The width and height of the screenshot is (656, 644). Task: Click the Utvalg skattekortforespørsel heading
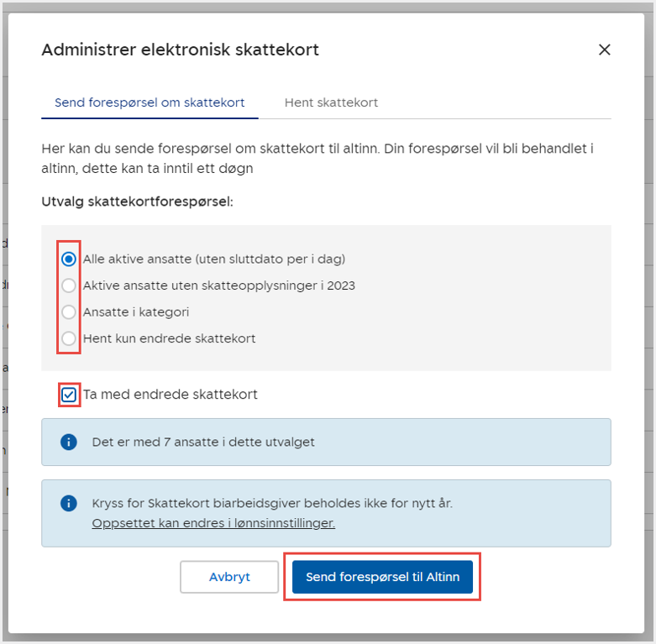pos(137,202)
